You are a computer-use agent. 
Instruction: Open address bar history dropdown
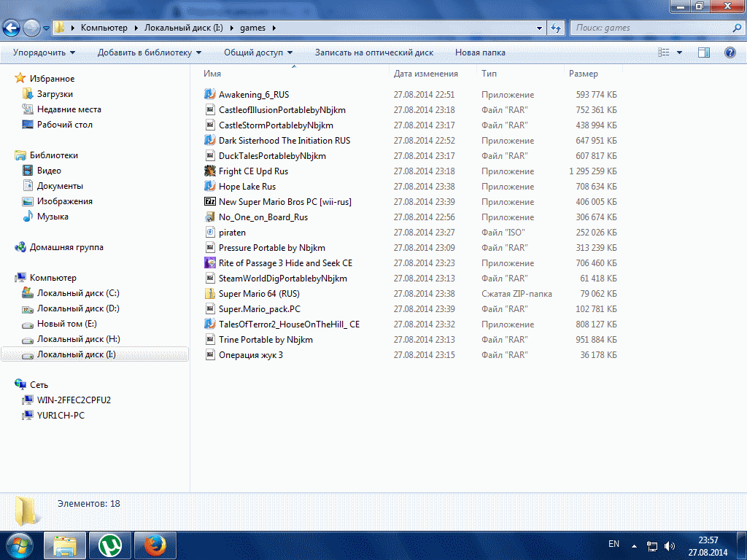click(x=539, y=28)
